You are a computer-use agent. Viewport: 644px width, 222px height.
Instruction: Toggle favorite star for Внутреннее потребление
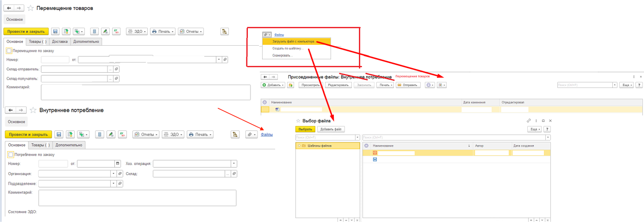33,110
